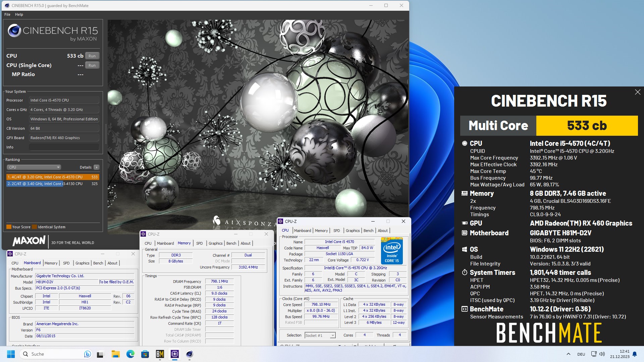The image size is (644, 362).
Task: Click the CPU-Z title bar icon on the CPU window
Action: 280,221
